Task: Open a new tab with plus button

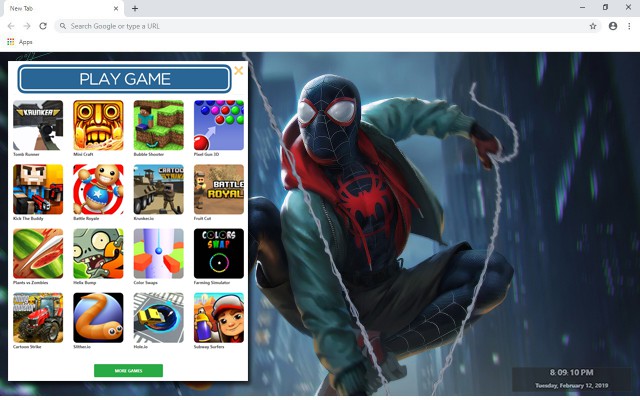Action: (x=135, y=8)
